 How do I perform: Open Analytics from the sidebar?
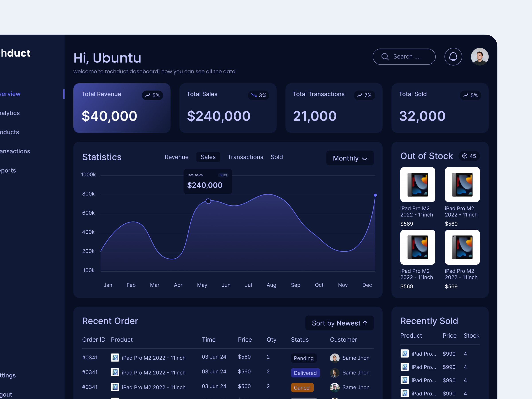tap(10, 113)
